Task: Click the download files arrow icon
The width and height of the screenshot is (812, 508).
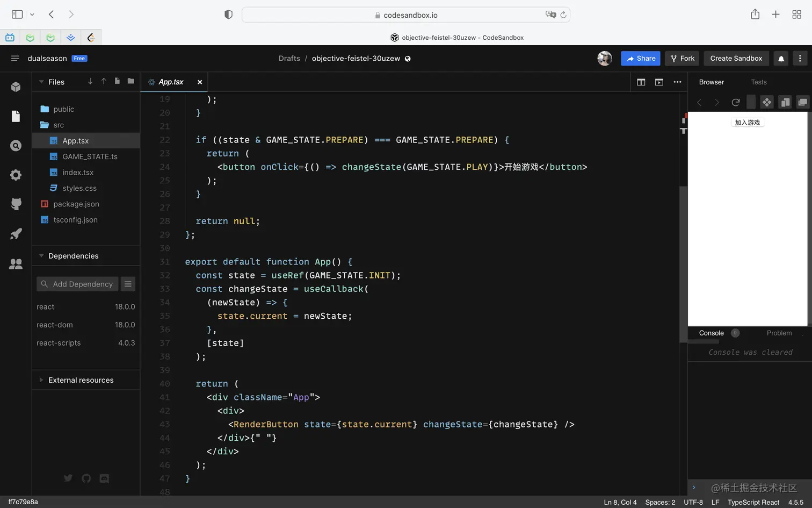Action: [90, 81]
